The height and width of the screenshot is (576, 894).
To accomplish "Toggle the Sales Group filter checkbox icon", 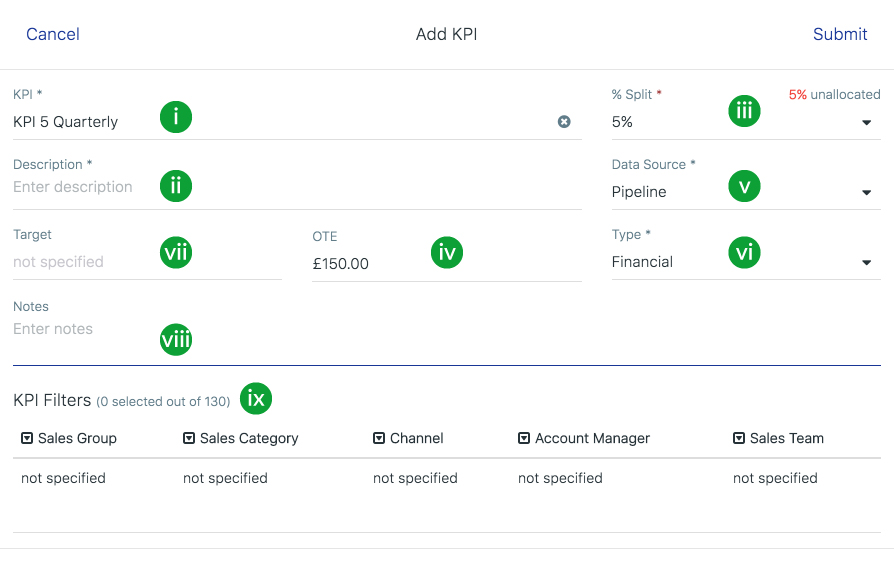I will [27, 438].
